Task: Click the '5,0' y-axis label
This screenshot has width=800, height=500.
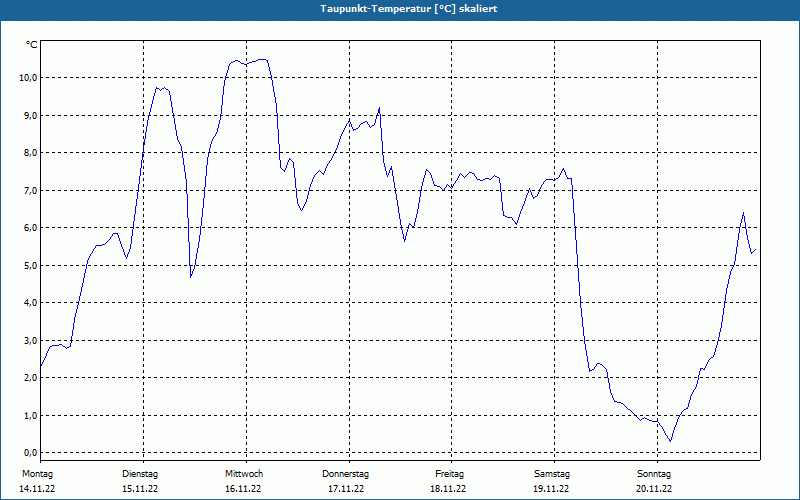Action: click(x=30, y=265)
